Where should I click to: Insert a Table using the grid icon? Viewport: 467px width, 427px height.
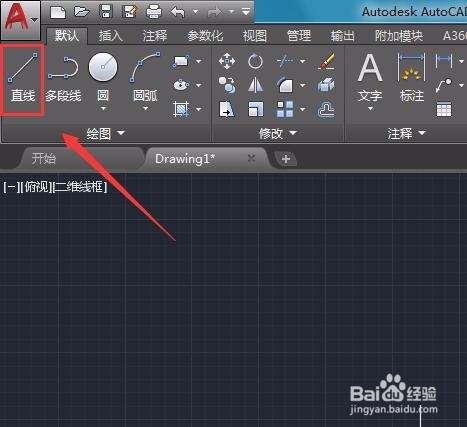pyautogui.click(x=444, y=109)
